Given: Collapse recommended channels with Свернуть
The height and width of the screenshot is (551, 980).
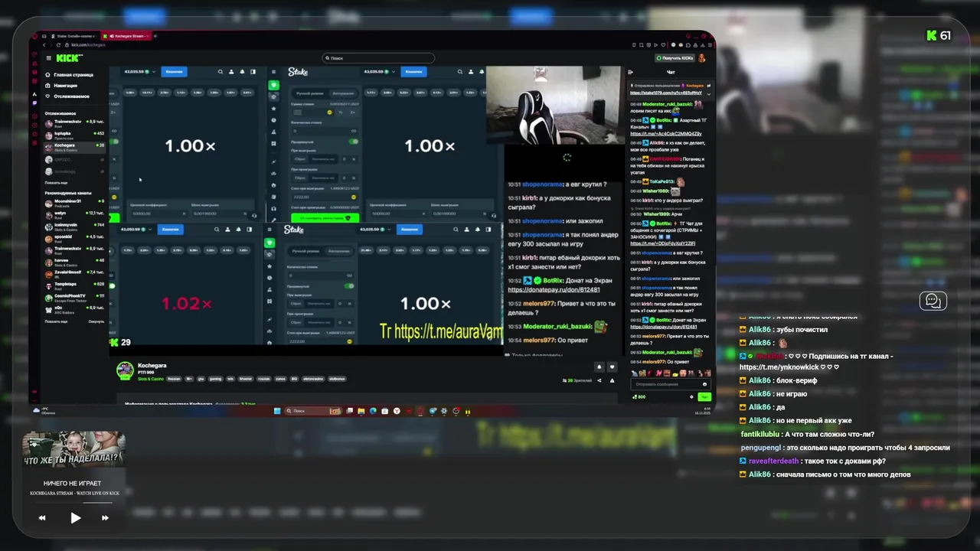Looking at the screenshot, I should click(x=96, y=321).
